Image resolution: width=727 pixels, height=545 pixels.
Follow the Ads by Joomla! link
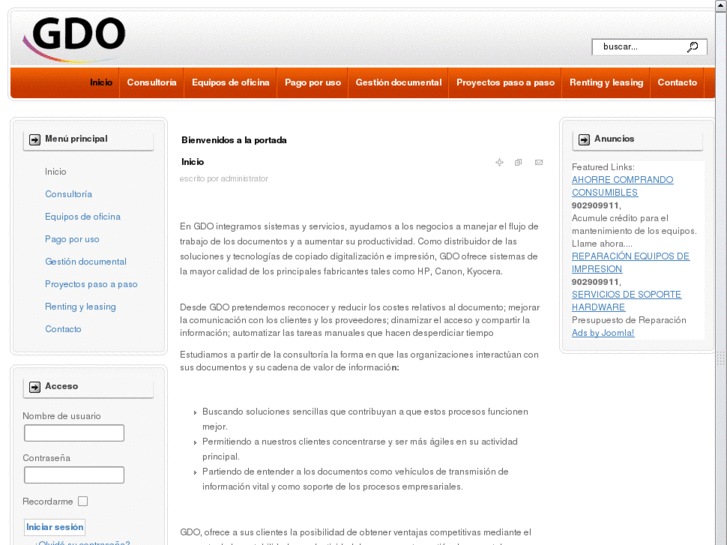pos(602,333)
